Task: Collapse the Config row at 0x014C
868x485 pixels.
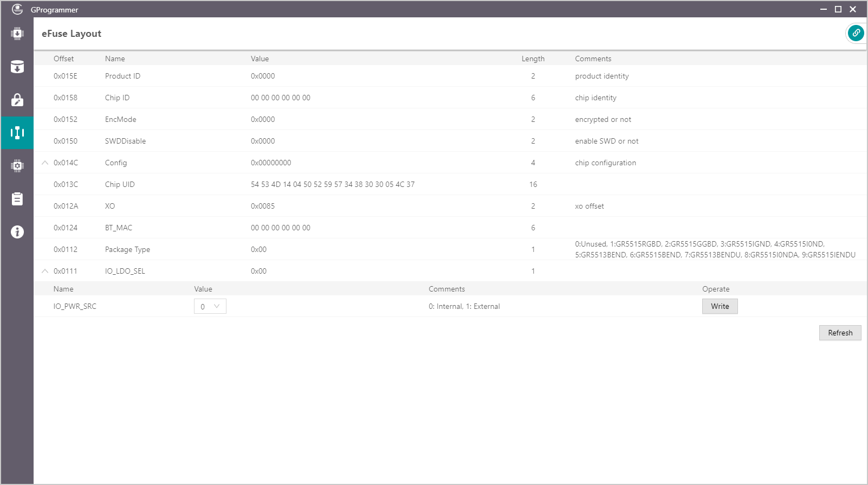Action: [45, 163]
